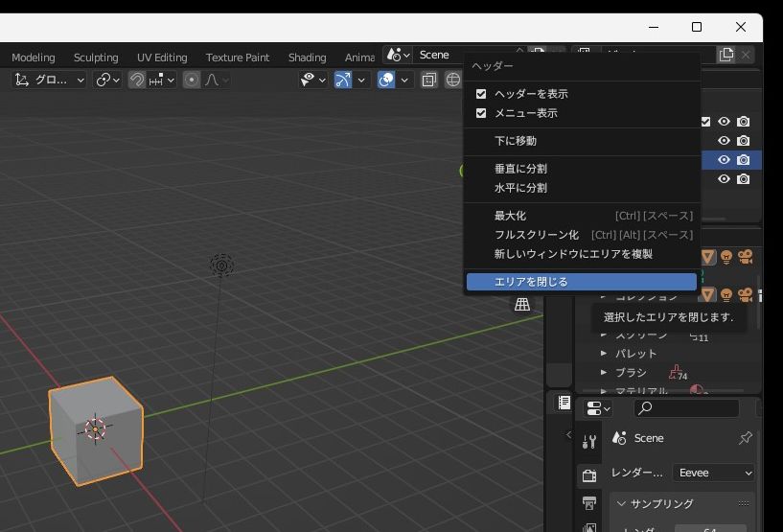783x532 pixels.
Task: Click the proportional editing circle icon
Action: (192, 80)
